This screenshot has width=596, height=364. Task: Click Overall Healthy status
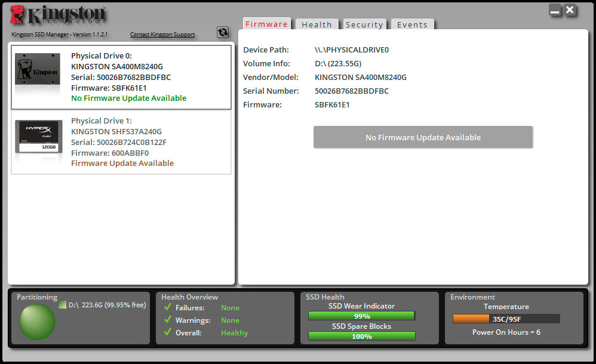tap(235, 332)
